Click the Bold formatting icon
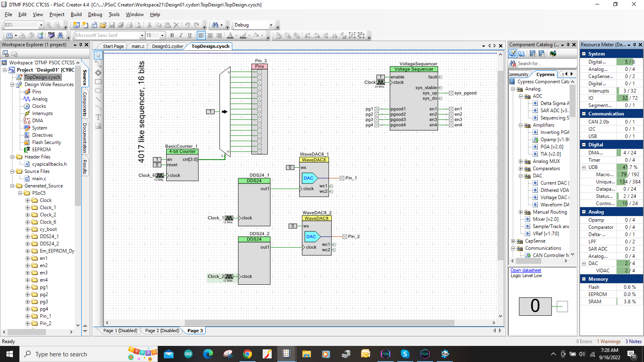644x362 pixels. [172, 35]
